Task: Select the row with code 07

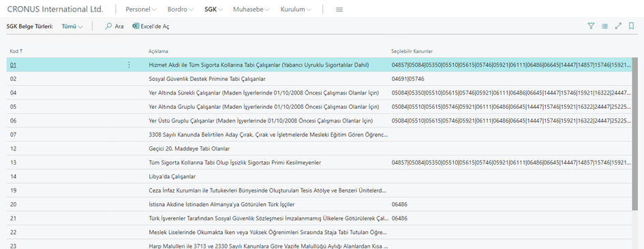Action: [x=319, y=135]
